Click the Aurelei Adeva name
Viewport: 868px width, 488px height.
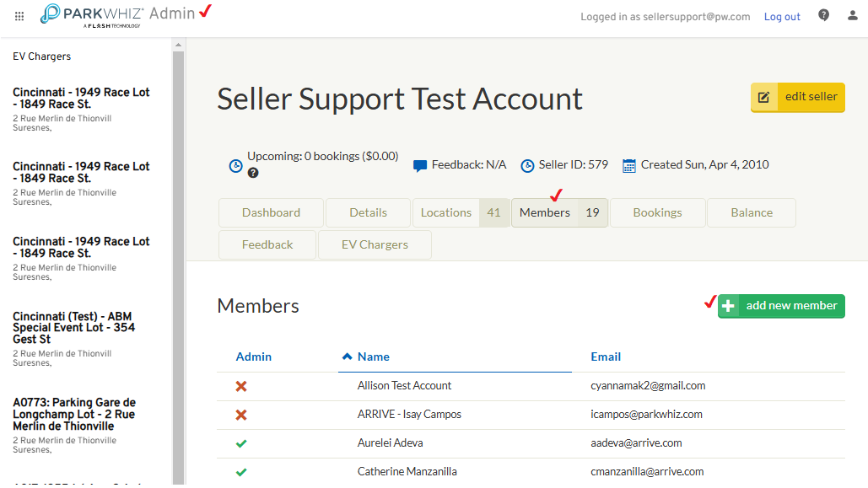(x=391, y=443)
